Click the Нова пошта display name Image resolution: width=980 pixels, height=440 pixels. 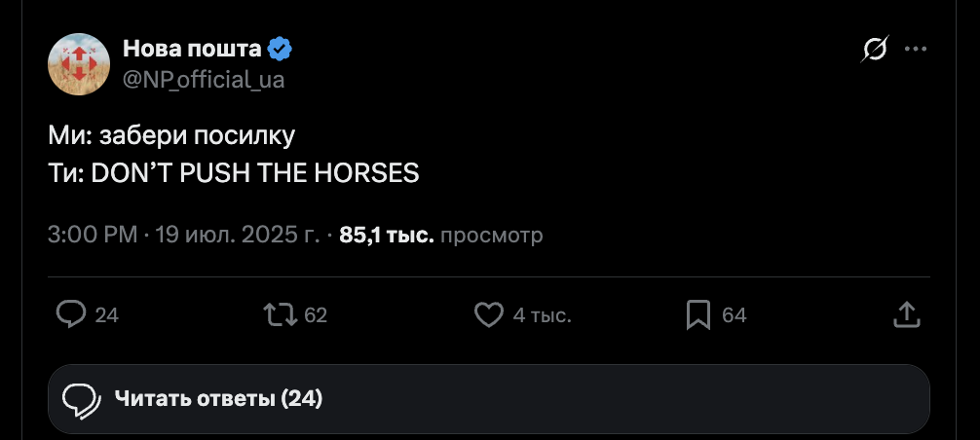click(192, 49)
